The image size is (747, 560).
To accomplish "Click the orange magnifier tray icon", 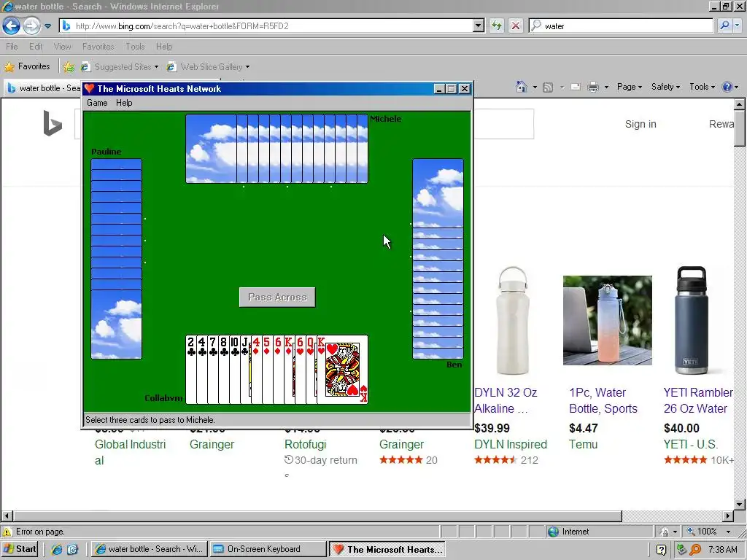I will (x=695, y=550).
